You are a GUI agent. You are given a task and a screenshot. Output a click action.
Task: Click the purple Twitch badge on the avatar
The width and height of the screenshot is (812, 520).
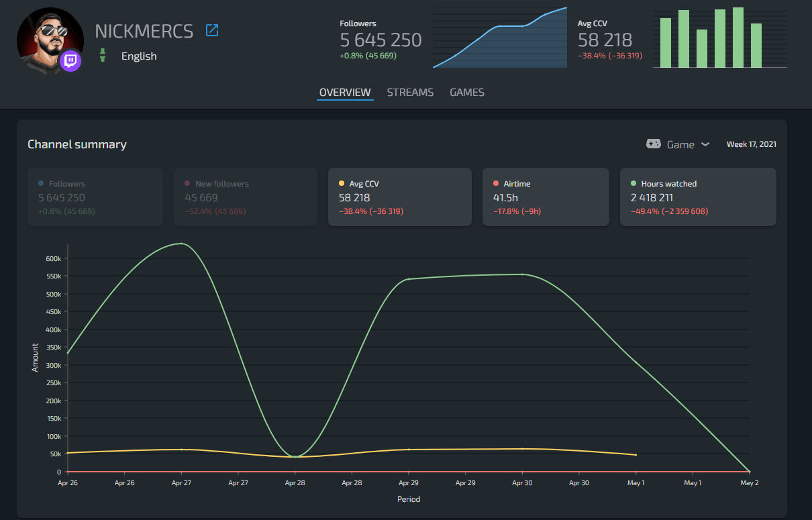70,62
